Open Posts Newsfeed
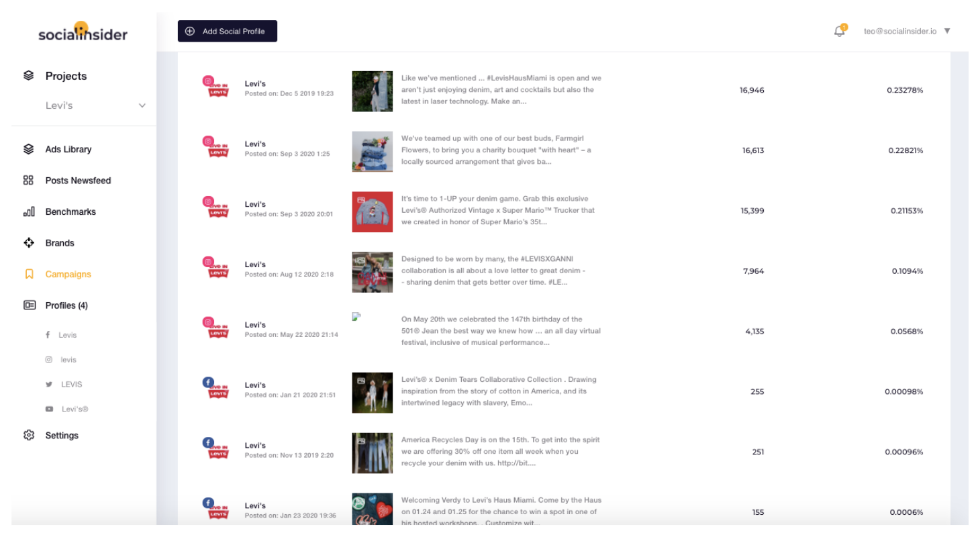Viewport: 980px width, 537px height. pyautogui.click(x=78, y=180)
